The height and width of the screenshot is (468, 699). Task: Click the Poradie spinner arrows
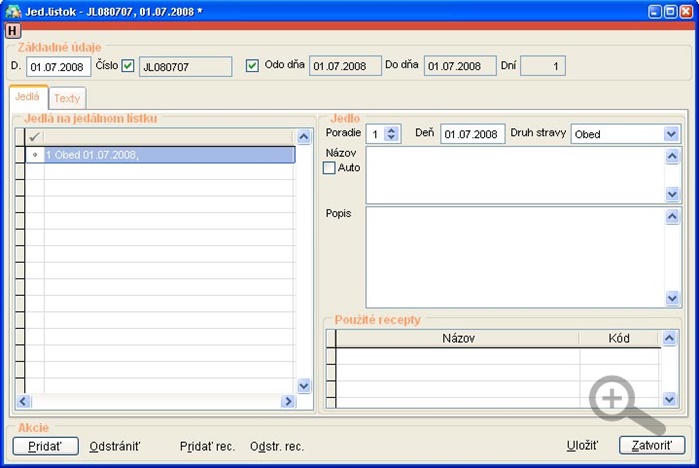point(391,134)
